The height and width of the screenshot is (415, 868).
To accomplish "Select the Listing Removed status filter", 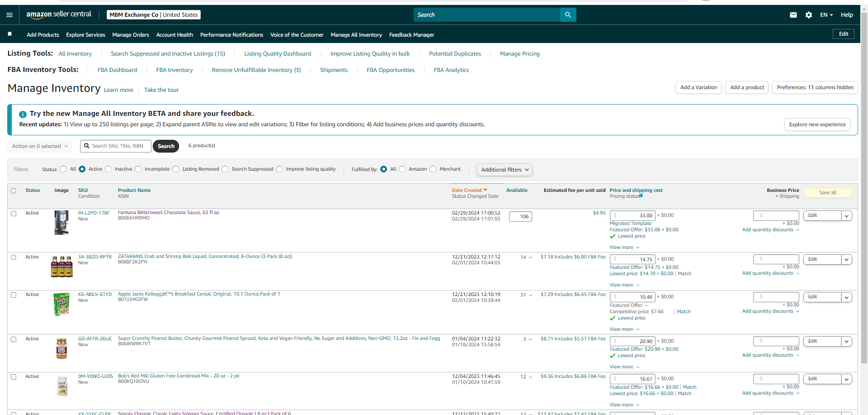I will click(x=176, y=169).
